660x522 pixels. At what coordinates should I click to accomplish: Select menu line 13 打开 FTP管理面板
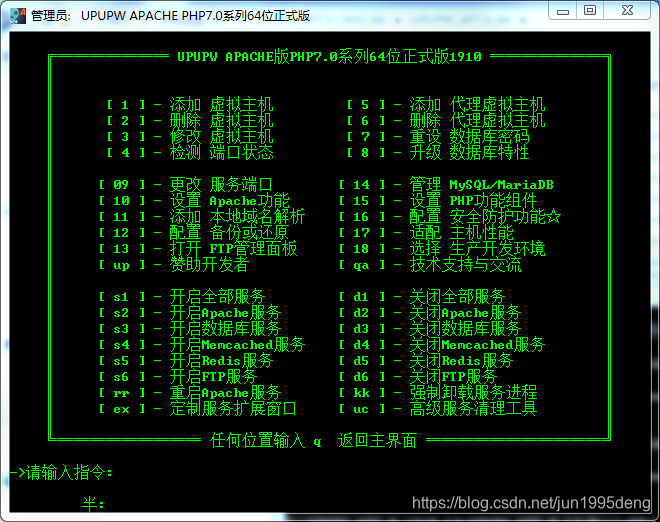(x=198, y=248)
